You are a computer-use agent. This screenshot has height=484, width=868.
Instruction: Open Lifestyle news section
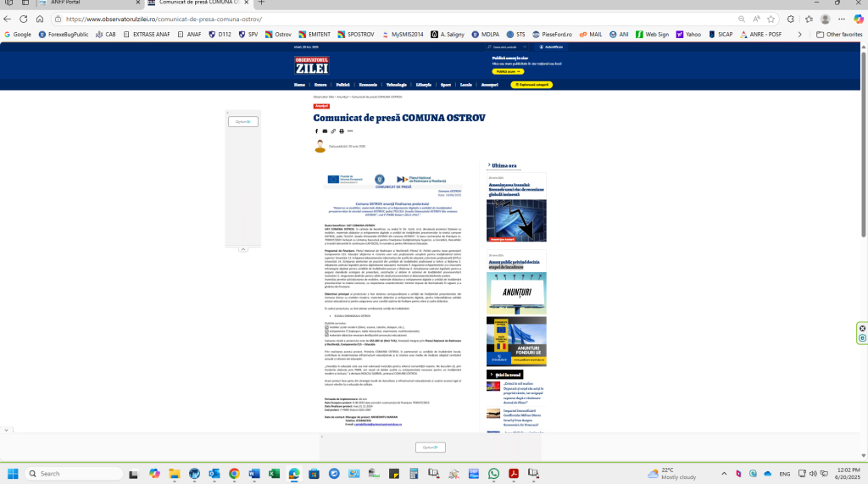424,85
